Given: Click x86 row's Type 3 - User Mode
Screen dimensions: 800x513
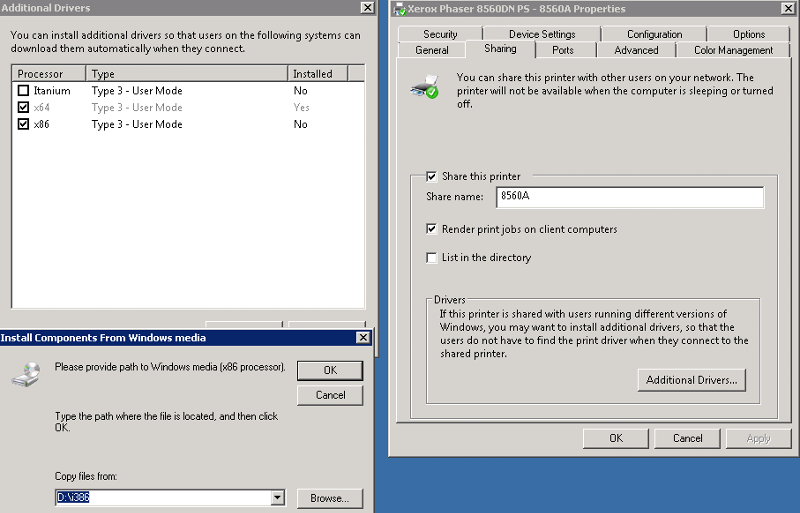Looking at the screenshot, I should [x=137, y=125].
